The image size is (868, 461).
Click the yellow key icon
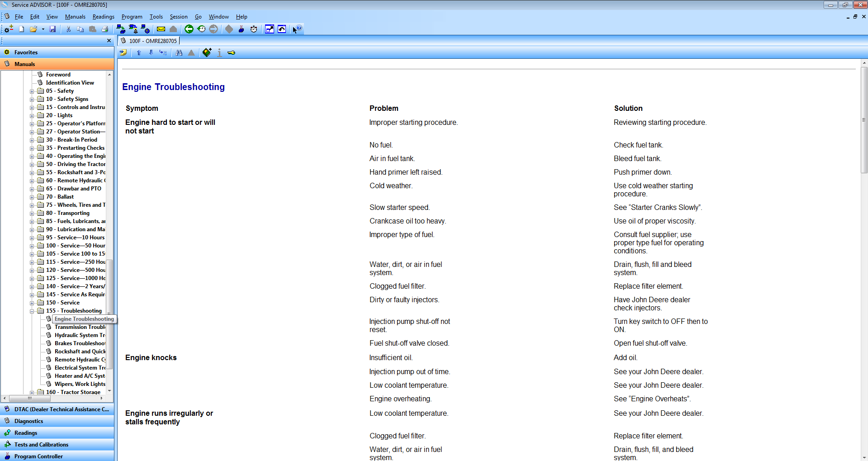pyautogui.click(x=231, y=52)
